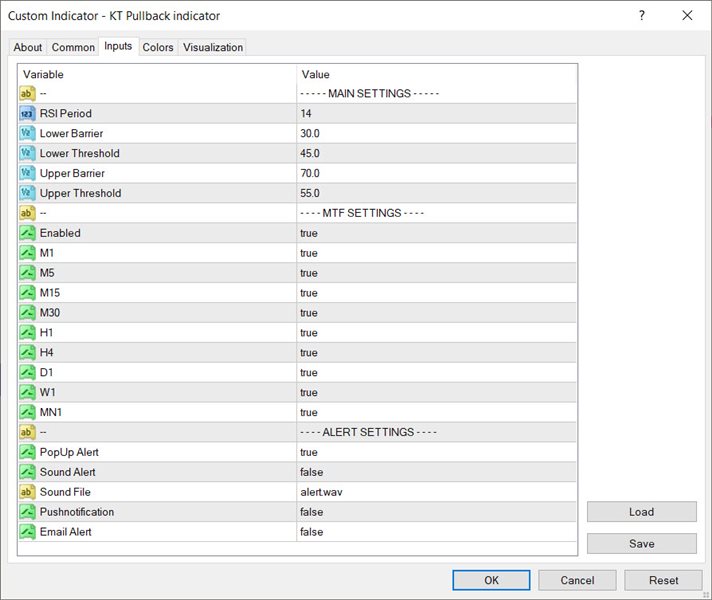Viewport: 712px width, 600px height.
Task: Close the Custom Indicator dialog
Action: pyautogui.click(x=687, y=15)
